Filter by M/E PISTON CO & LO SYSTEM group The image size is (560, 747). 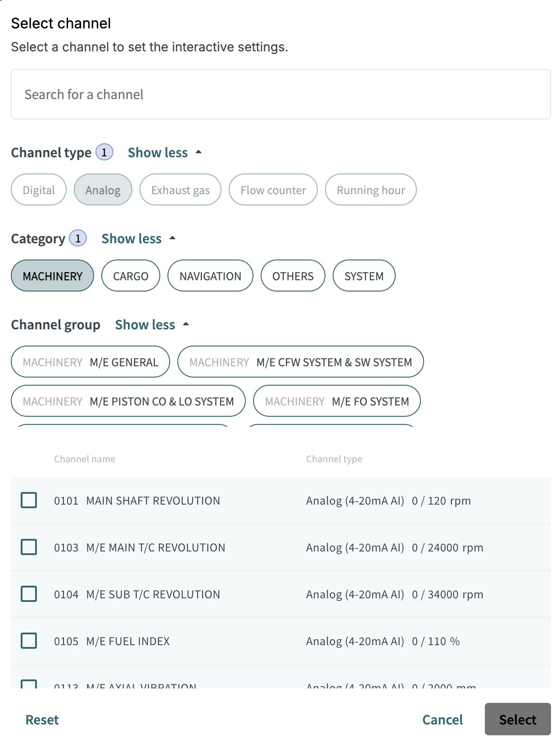[x=128, y=401]
